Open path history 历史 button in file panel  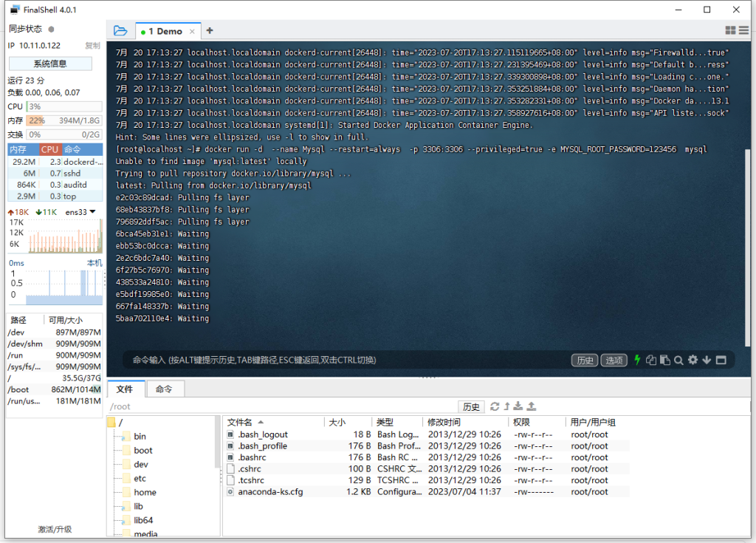[471, 406]
